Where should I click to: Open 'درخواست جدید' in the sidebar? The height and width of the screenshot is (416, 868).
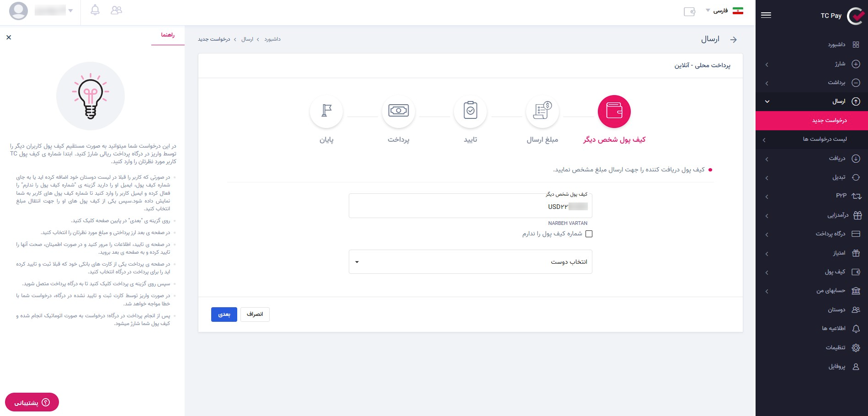(812, 121)
